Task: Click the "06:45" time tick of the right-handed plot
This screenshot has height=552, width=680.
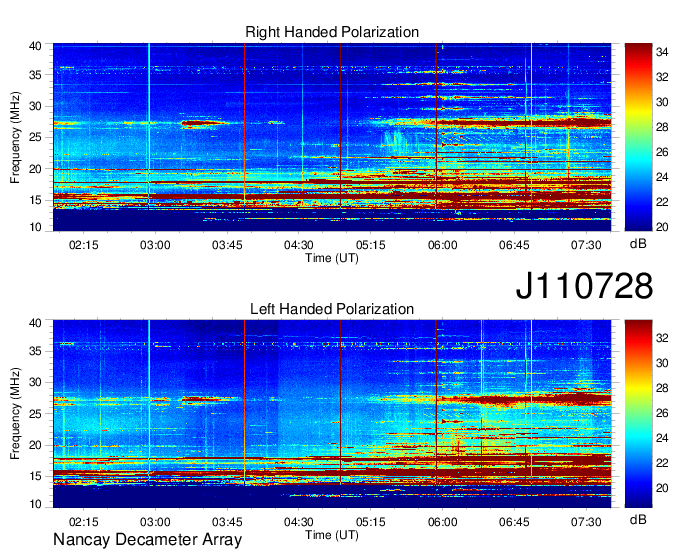Action: (514, 245)
